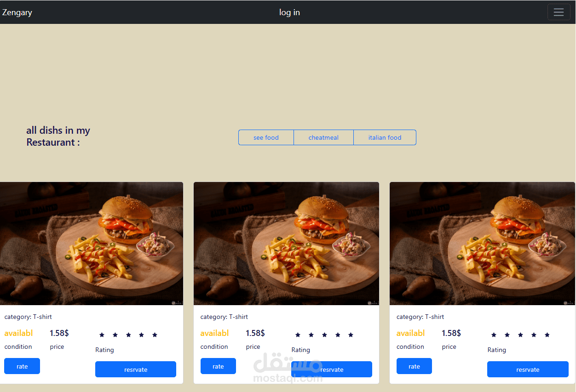Set first card rating to two stars
This screenshot has width=576, height=392.
pos(115,335)
